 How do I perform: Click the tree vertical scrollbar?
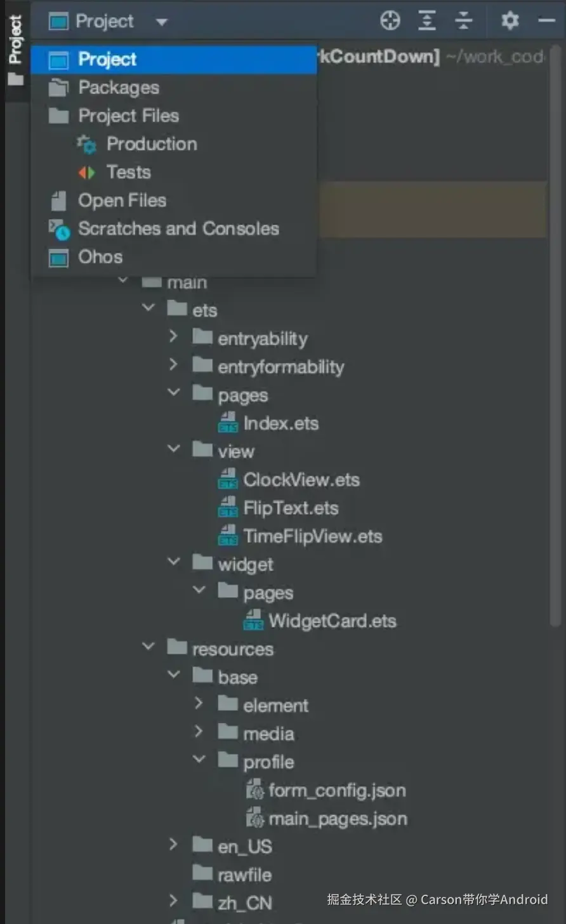pyautogui.click(x=556, y=381)
